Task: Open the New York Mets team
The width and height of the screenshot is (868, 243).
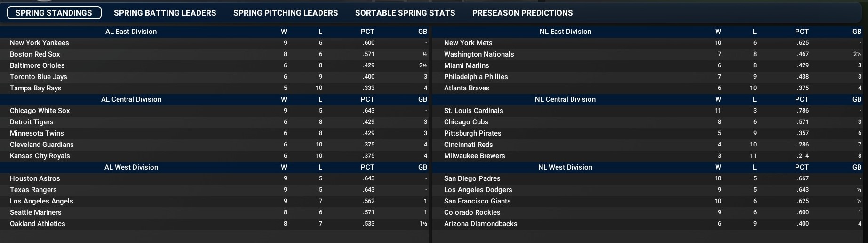Action: pyautogui.click(x=468, y=43)
